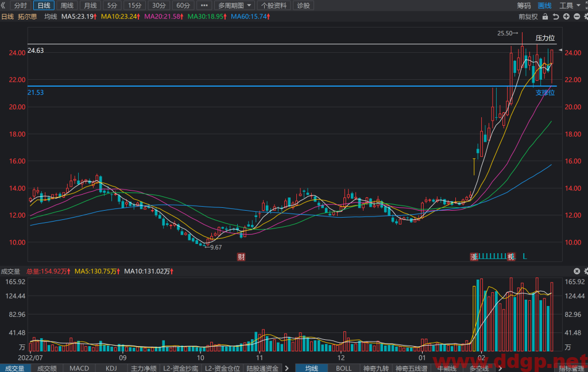
Task: Click the 25.50 high price label
Action: [x=505, y=33]
